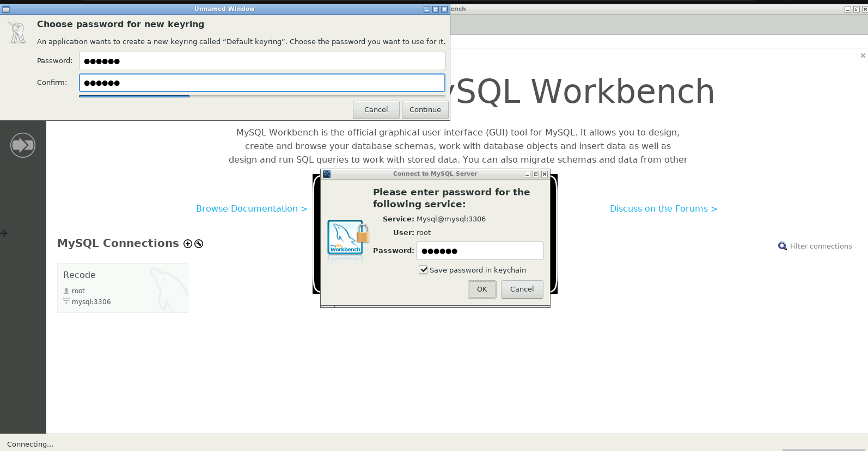Click the Connecting... status bar text

30,444
